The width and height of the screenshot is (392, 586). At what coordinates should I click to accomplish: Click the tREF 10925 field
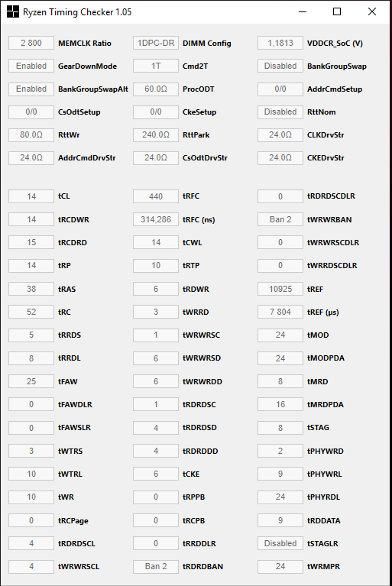280,289
